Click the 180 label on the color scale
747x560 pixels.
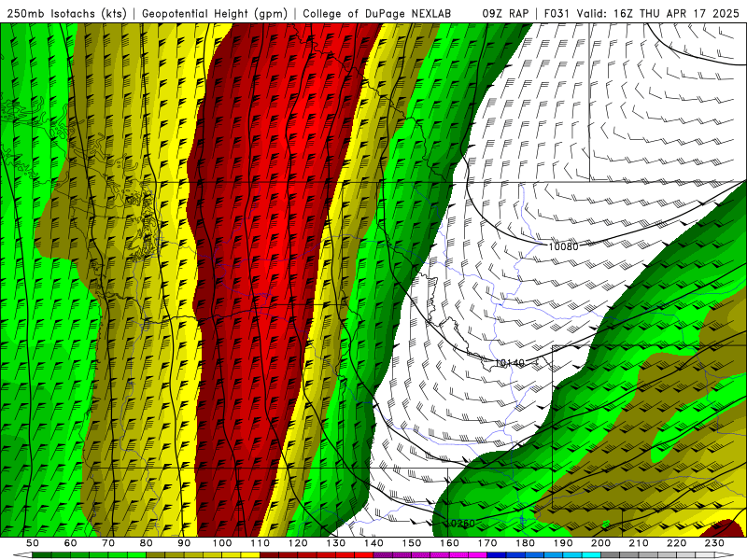(525, 543)
